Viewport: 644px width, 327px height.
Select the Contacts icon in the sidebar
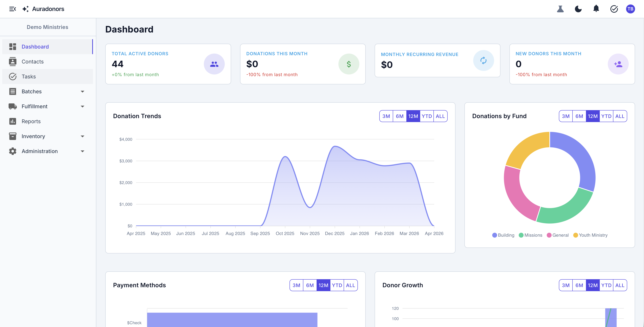[x=13, y=62]
